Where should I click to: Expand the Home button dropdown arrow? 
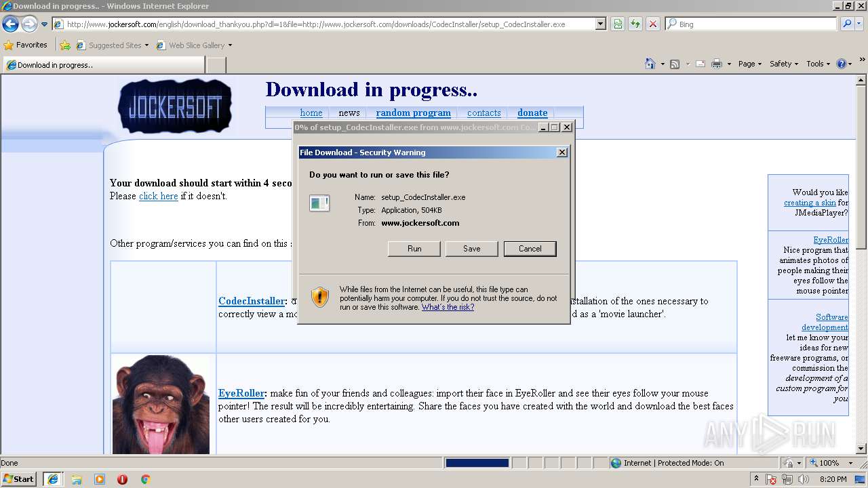[663, 64]
